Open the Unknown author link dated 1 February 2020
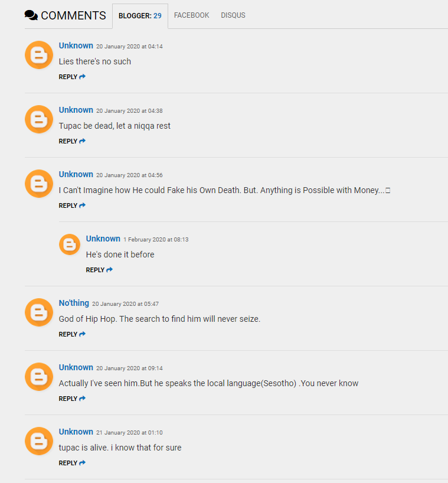This screenshot has height=483, width=448. pyautogui.click(x=103, y=239)
